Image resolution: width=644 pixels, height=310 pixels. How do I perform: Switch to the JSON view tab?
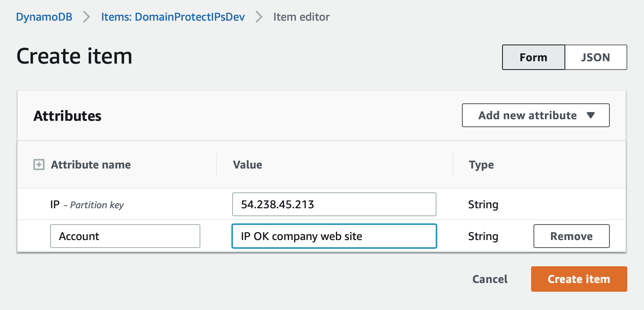tap(596, 57)
